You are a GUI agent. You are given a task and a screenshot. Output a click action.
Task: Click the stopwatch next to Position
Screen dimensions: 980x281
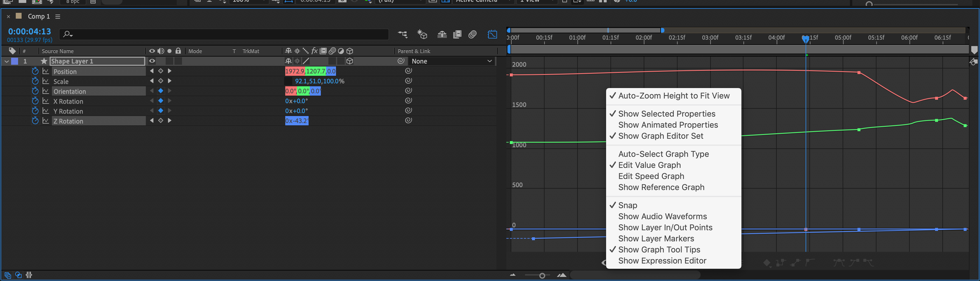click(x=35, y=71)
